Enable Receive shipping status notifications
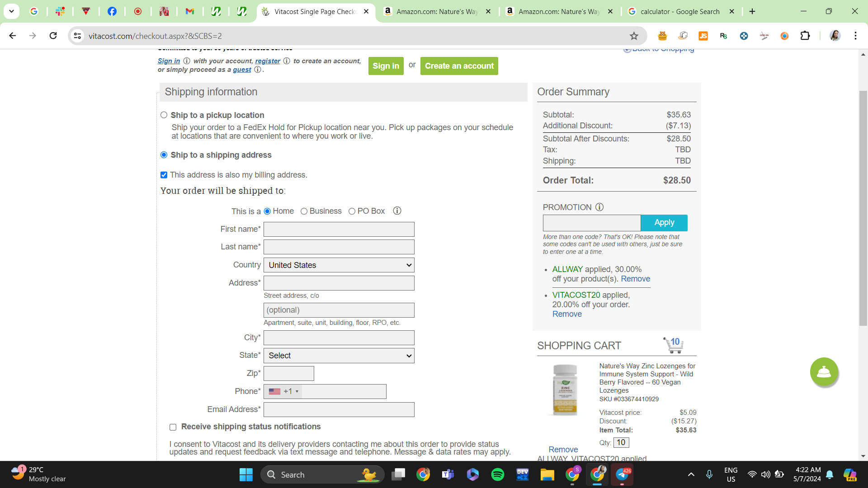Screen dimensions: 868x488 (x=173, y=427)
